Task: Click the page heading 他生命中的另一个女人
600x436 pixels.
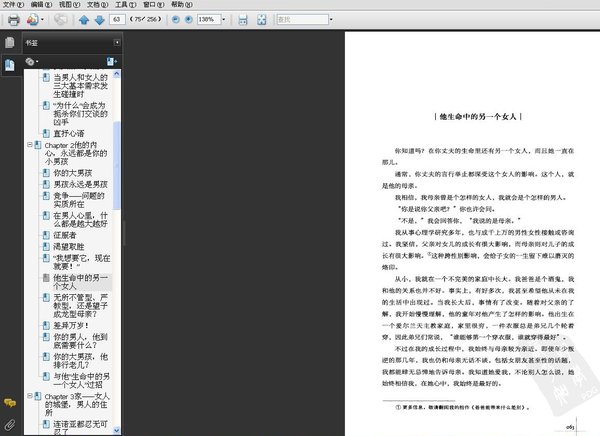Action: coord(478,117)
